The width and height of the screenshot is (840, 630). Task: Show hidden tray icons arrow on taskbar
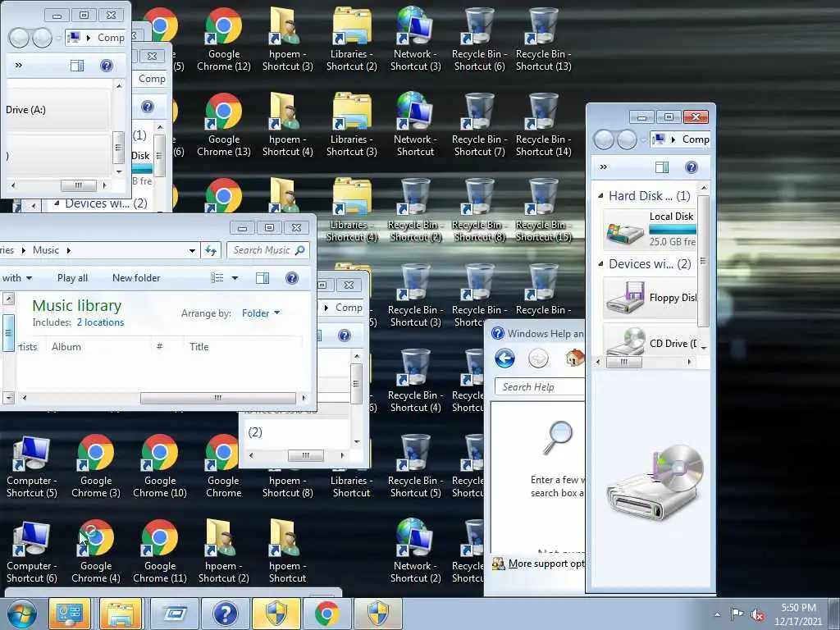coord(717,614)
